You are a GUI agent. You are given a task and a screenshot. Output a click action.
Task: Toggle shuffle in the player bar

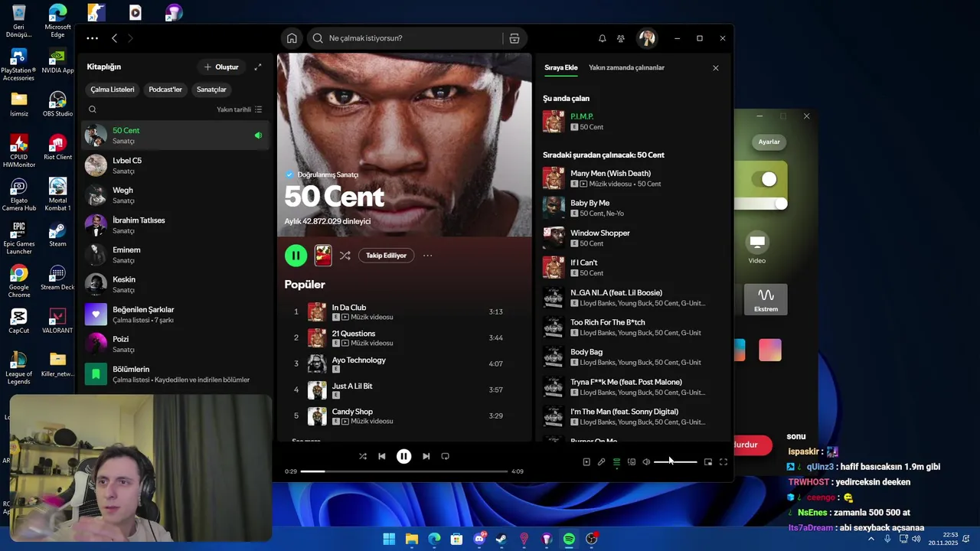pos(363,456)
